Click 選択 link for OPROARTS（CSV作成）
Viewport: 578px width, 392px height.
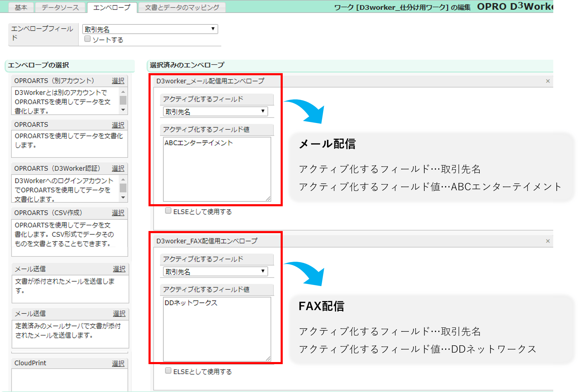point(118,213)
